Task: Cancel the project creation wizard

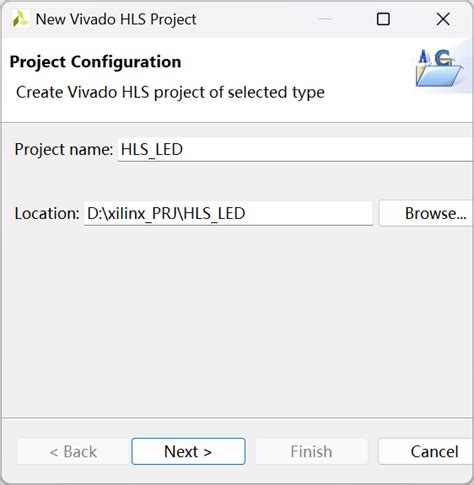Action: click(x=426, y=452)
